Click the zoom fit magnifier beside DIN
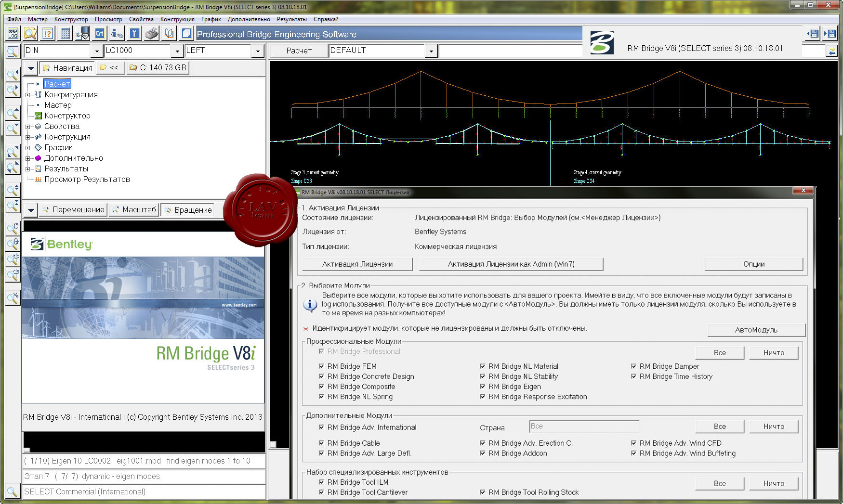Image resolution: width=843 pixels, height=504 pixels. (x=13, y=51)
